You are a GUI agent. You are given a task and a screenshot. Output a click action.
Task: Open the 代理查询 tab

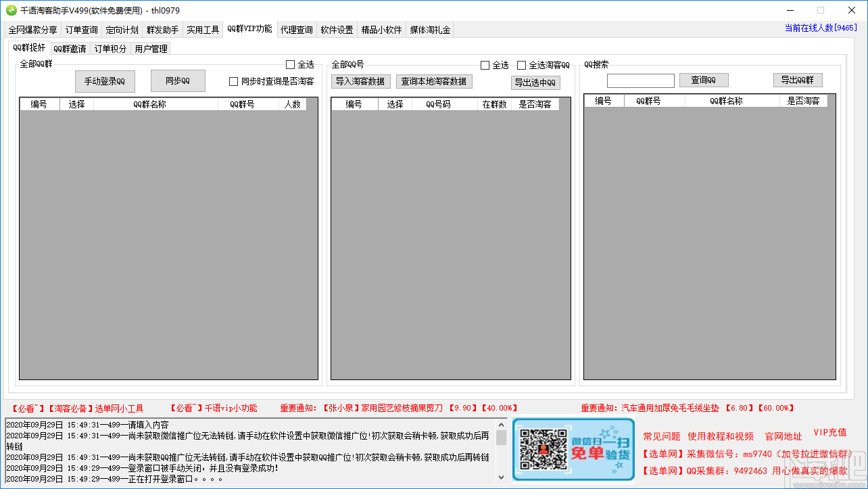click(x=297, y=30)
